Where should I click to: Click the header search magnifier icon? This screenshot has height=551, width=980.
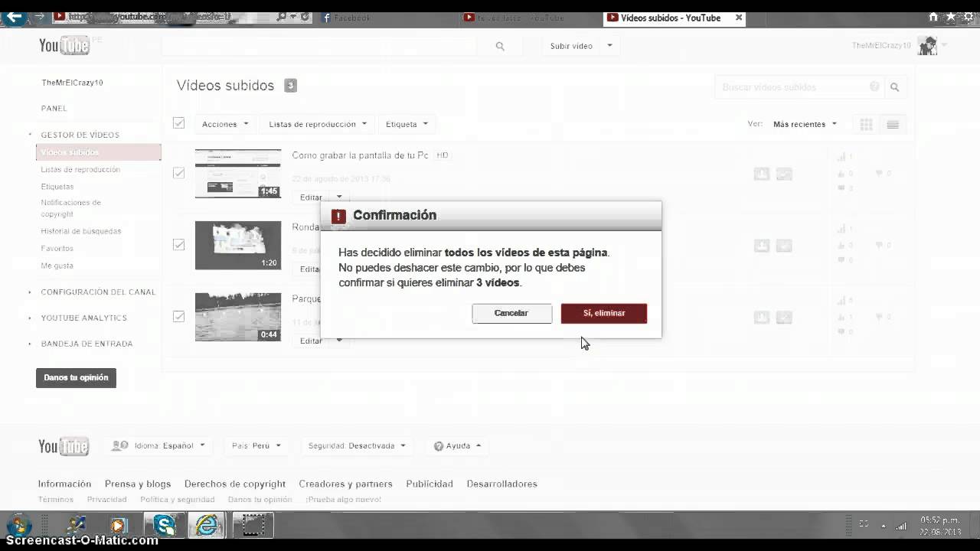[x=500, y=46]
